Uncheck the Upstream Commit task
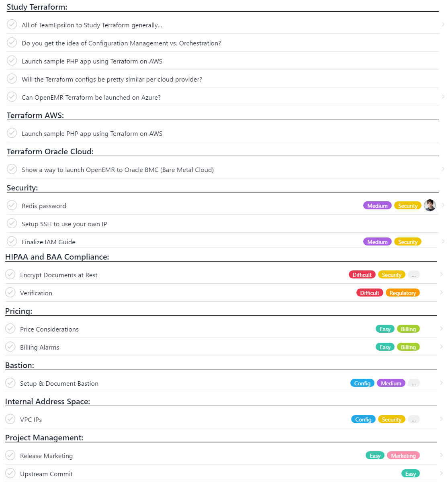Screen dimensions: 448x489 click(10, 473)
